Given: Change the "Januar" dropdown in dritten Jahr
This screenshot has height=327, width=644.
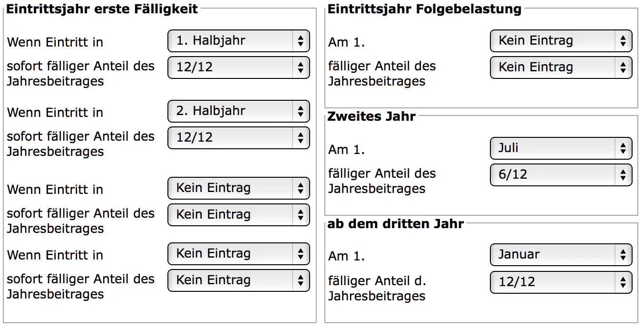Looking at the screenshot, I should click(560, 255).
